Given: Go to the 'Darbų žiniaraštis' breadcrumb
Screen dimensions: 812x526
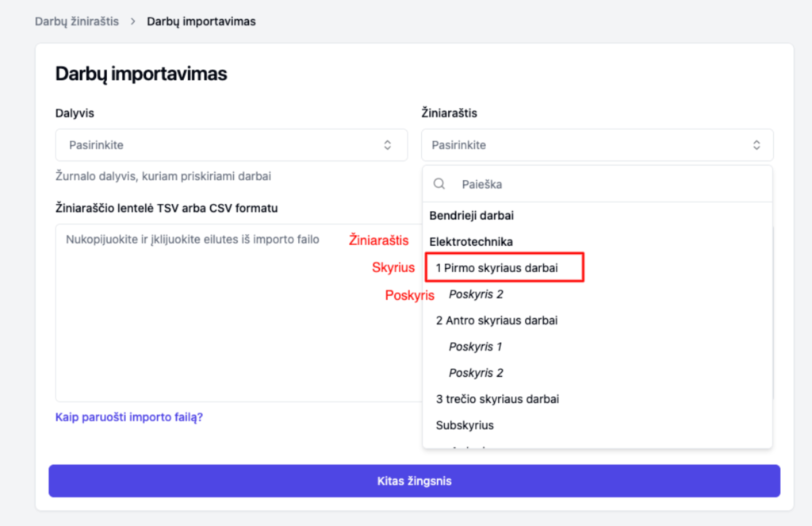Looking at the screenshot, I should (77, 21).
